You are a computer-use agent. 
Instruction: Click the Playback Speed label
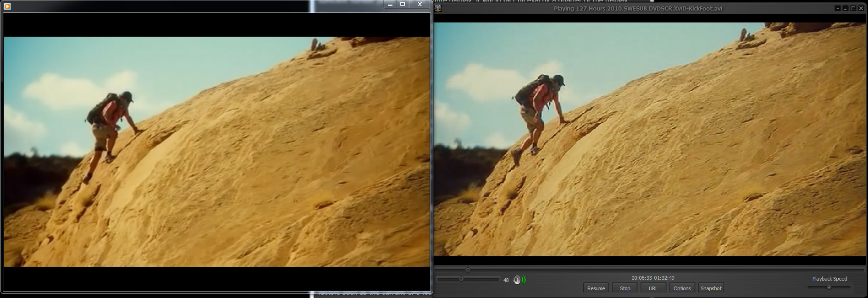tap(829, 279)
